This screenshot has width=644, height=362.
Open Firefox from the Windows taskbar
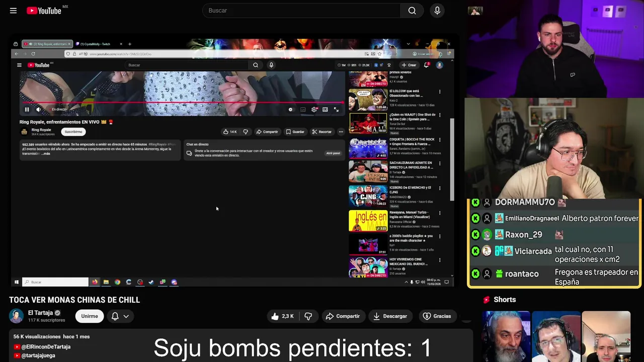click(x=95, y=282)
